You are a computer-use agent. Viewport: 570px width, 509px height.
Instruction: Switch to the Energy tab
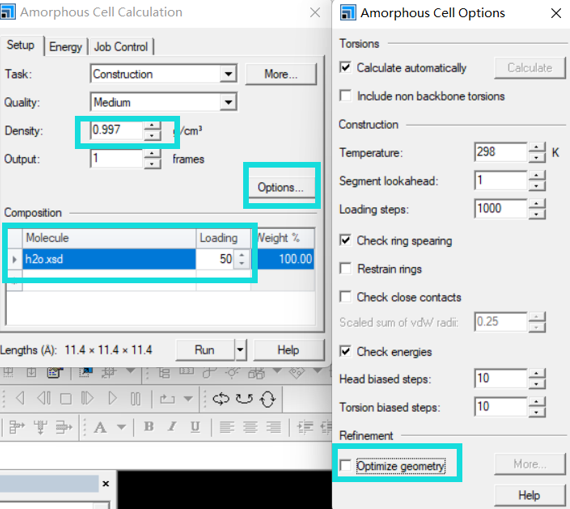(66, 47)
